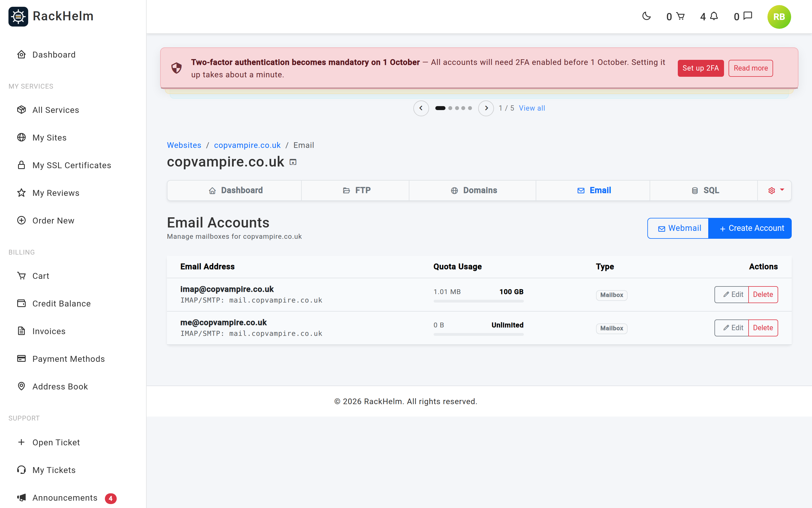812x508 pixels.
Task: Click the Announcements badge showing 4
Action: tap(111, 498)
